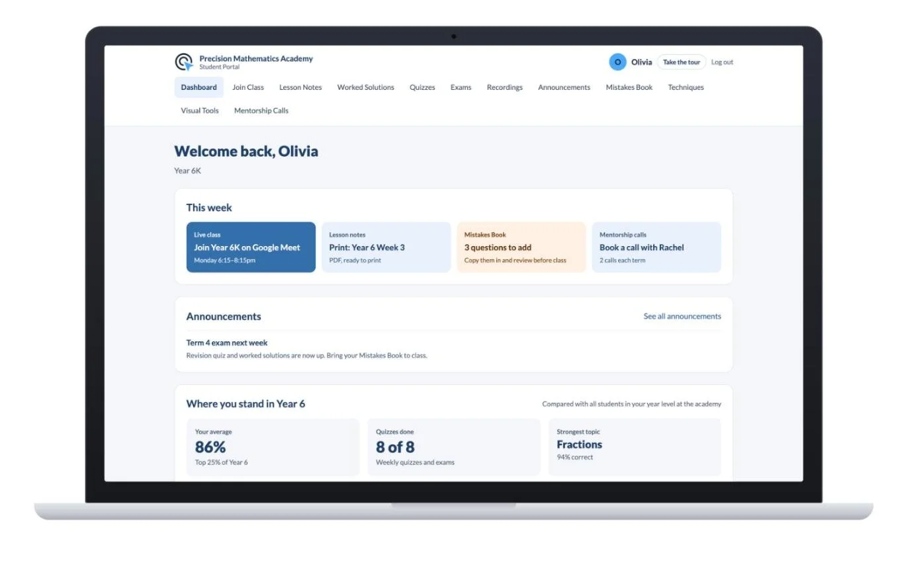Open the 3 questions to add card
This screenshot has height=588, width=908.
[x=522, y=247]
